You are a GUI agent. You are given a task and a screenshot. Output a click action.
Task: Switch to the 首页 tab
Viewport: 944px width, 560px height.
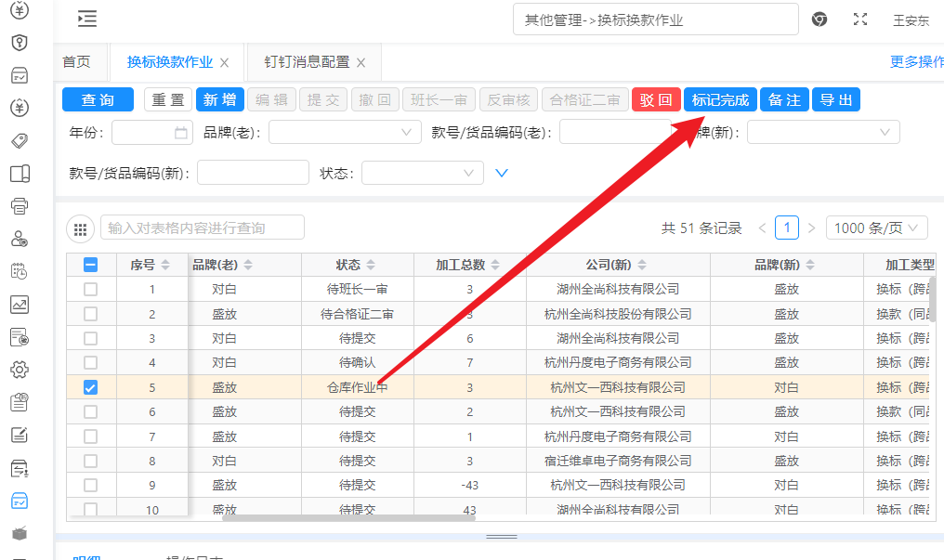pyautogui.click(x=76, y=62)
